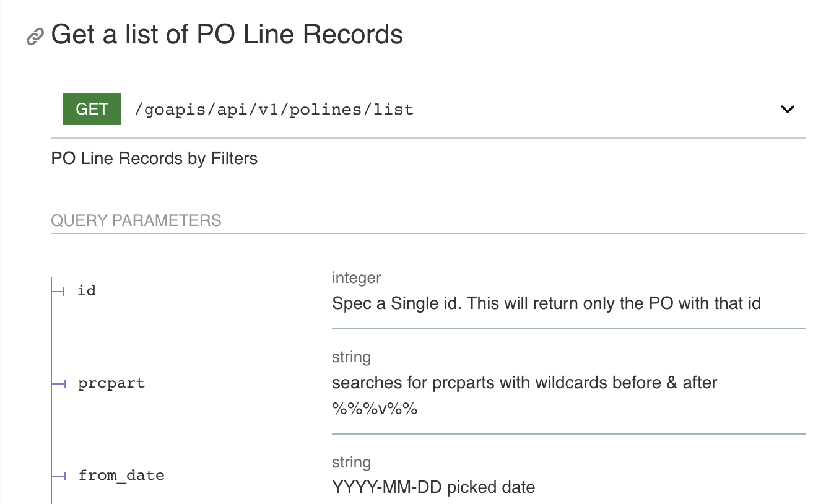This screenshot has width=826, height=504.
Task: Click the string type label for prcpart
Action: 351,357
